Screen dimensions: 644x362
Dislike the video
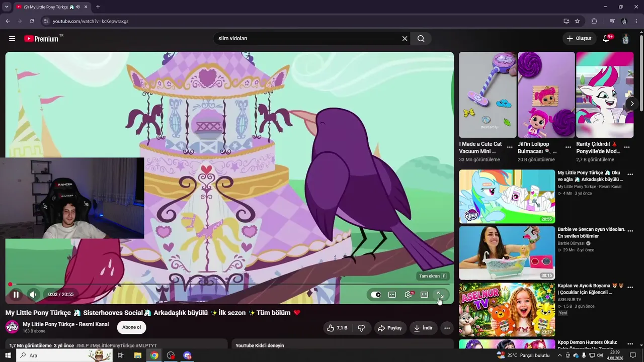coord(361,328)
